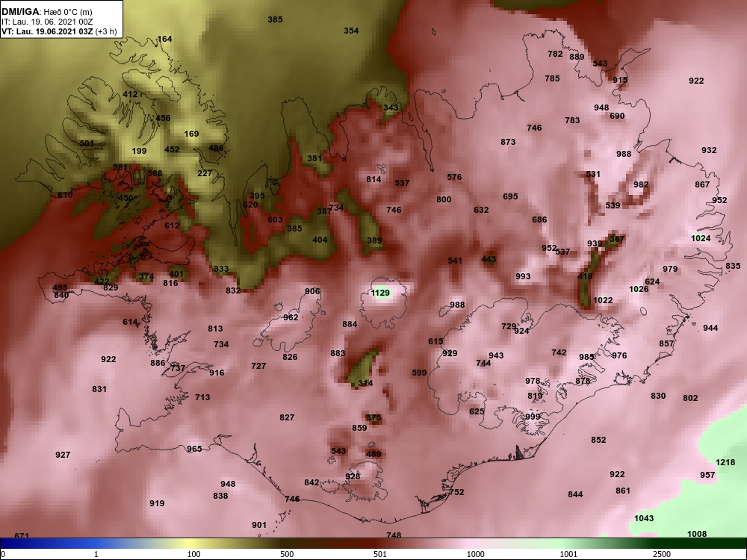This screenshot has width=747, height=560.
Task: Click the 695 value
Action: click(x=510, y=196)
